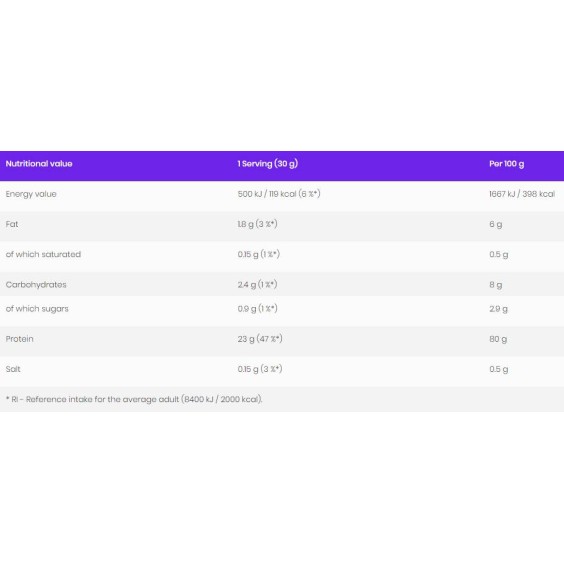Select the "Energy value" row label

(x=31, y=194)
